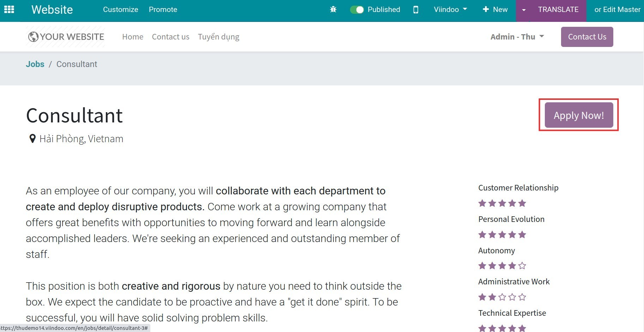Screen dimensions: 644x332
Task: Switch to mobile preview icon
Action: [416, 10]
